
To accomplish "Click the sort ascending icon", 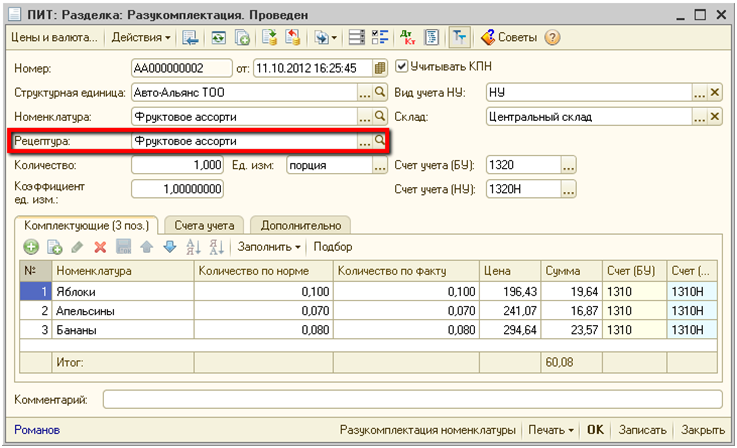I will click(194, 246).
